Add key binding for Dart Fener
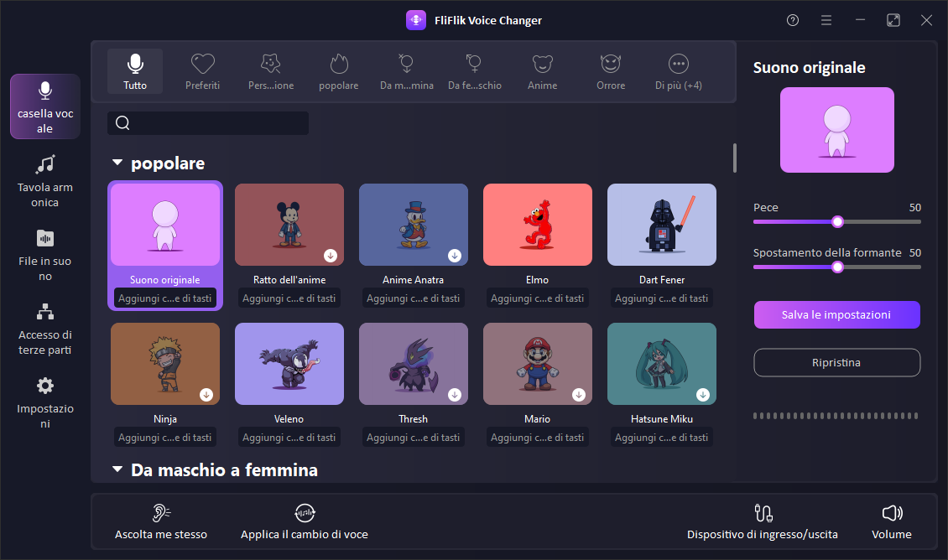Screen dimensions: 948x560 coord(661,298)
